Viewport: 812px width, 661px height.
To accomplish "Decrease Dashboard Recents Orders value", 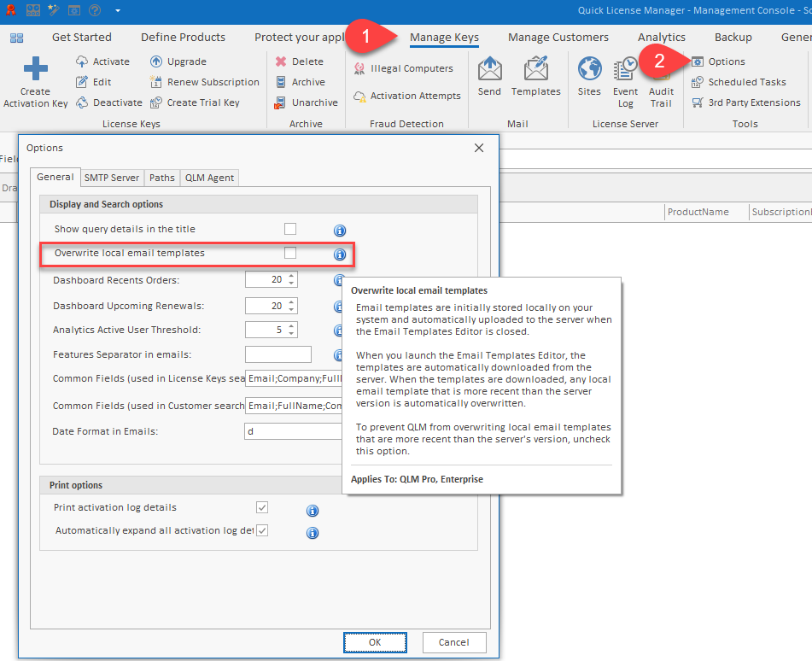I will 291,284.
